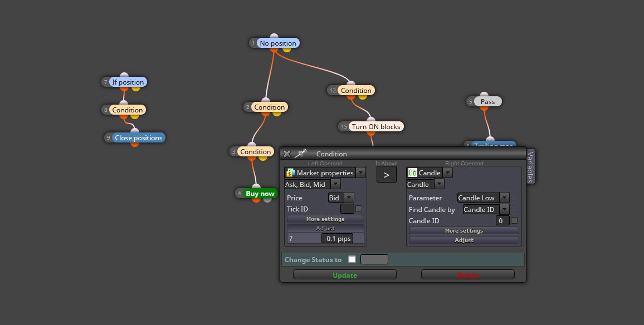Image resolution: width=644 pixels, height=325 pixels.
Task: Select the Buy now block
Action: [x=260, y=193]
